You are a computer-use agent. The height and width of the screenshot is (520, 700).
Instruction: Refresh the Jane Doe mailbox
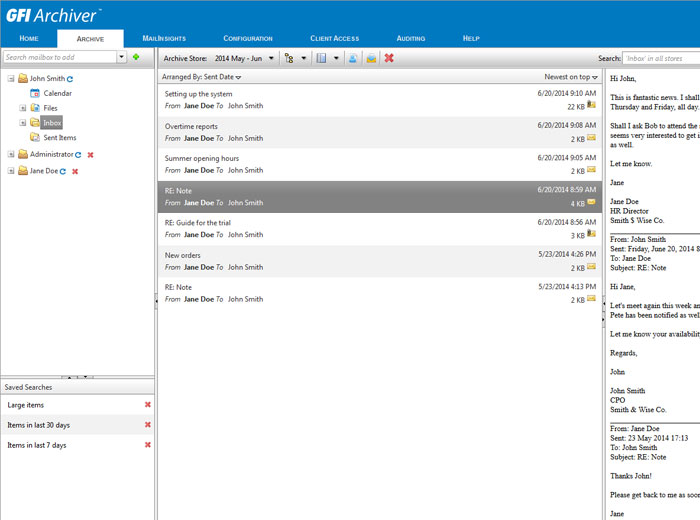point(62,171)
